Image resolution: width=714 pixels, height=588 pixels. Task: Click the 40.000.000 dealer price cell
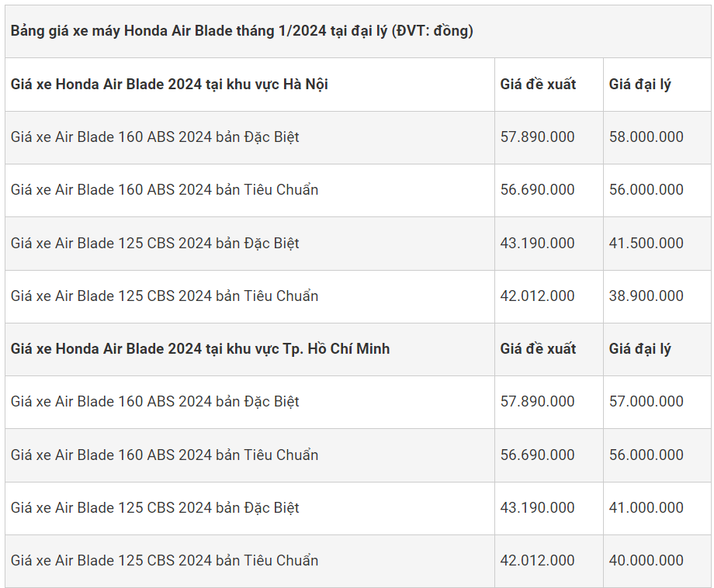(646, 560)
